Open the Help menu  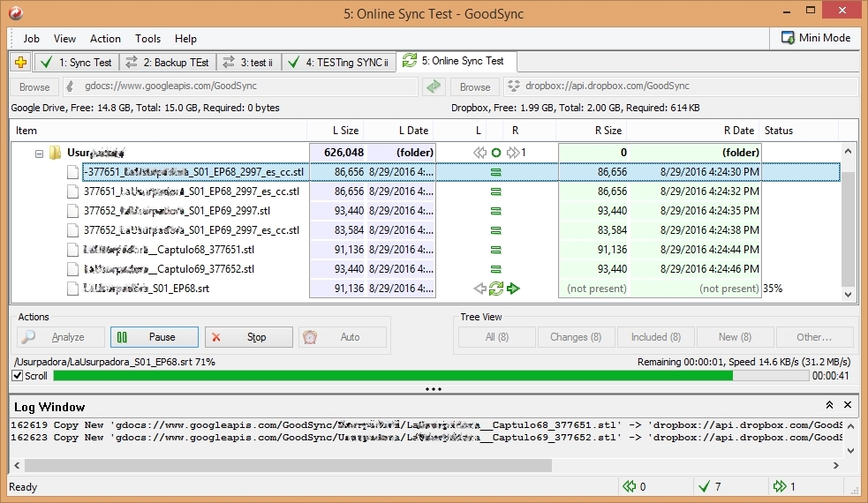(x=185, y=39)
